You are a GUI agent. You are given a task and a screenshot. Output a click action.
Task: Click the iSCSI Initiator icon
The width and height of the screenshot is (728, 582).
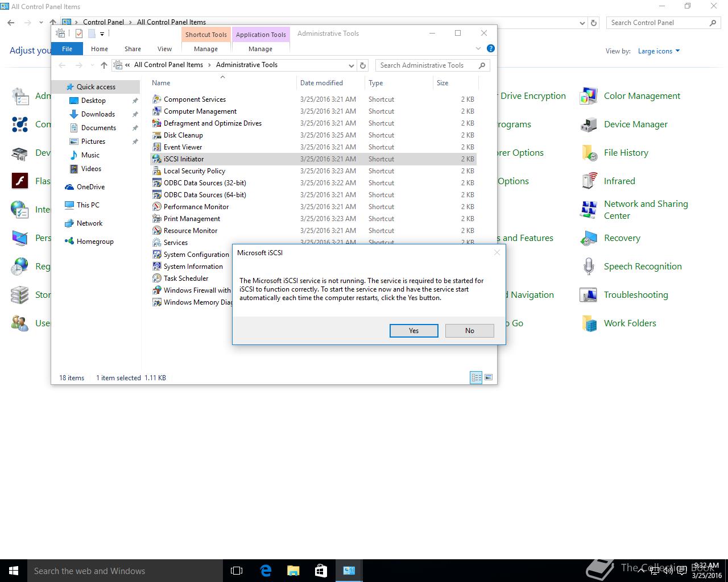(157, 159)
